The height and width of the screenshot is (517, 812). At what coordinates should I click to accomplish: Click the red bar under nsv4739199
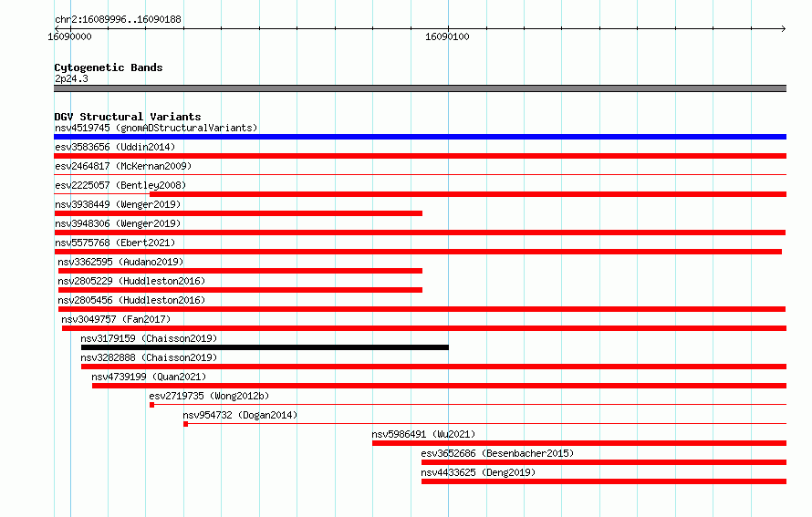point(439,386)
